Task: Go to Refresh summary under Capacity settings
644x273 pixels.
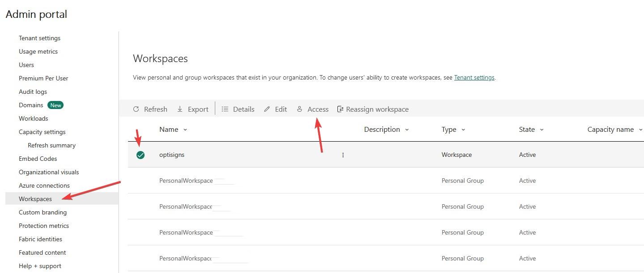Action: point(51,145)
